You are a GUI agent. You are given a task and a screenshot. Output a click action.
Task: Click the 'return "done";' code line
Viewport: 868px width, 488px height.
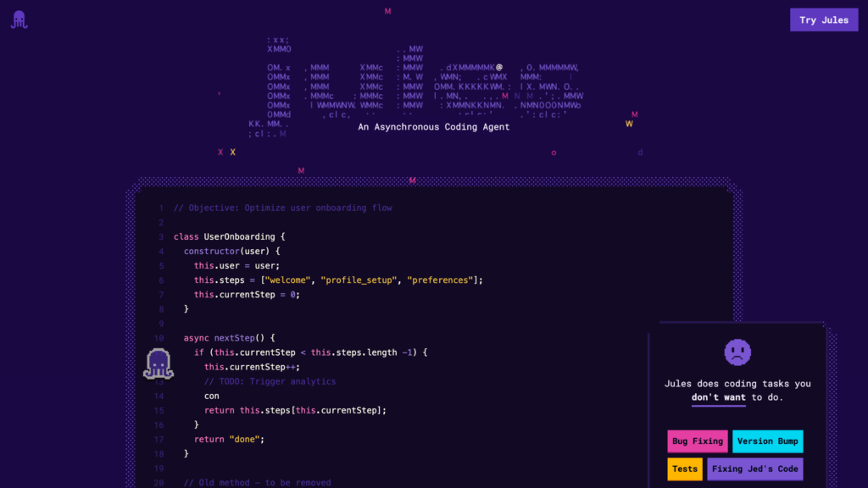pos(229,440)
